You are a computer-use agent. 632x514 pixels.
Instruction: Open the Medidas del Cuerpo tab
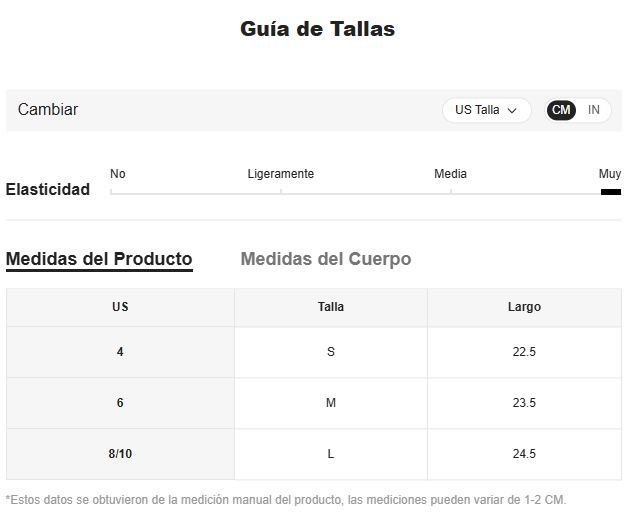(326, 259)
